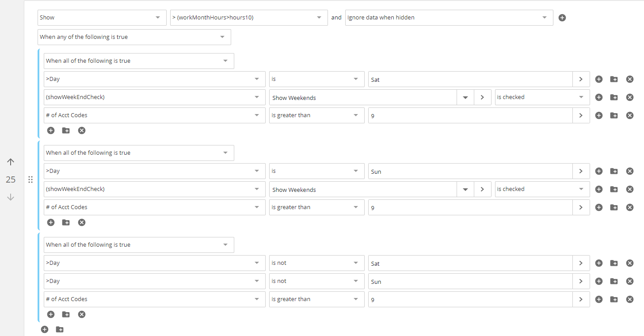Click the drag handle beside rule 25
The height and width of the screenshot is (336, 644).
30,179
